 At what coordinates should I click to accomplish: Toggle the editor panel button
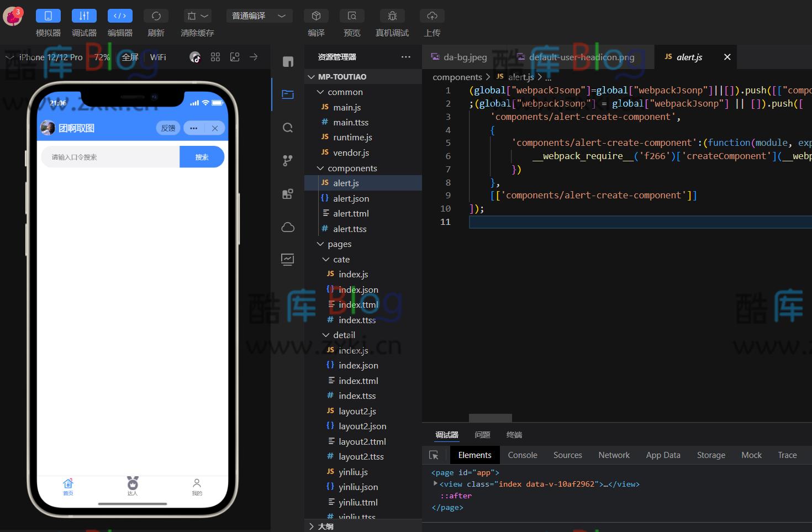(120, 16)
